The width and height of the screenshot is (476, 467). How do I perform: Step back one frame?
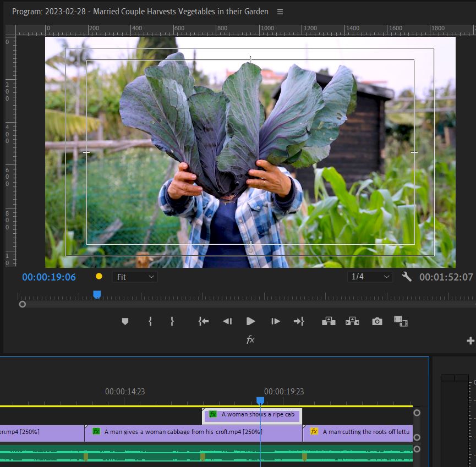[x=227, y=321]
